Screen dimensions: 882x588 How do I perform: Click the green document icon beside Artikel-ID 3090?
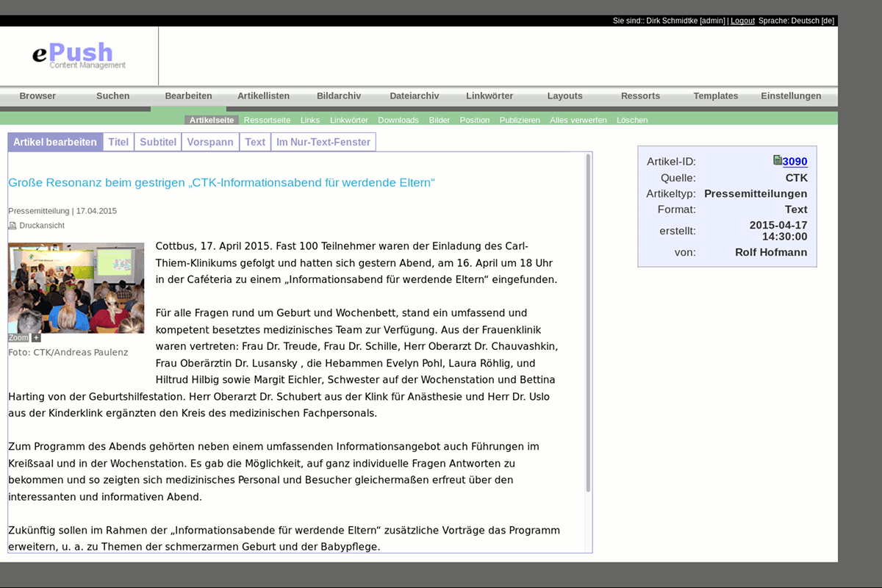(x=778, y=160)
